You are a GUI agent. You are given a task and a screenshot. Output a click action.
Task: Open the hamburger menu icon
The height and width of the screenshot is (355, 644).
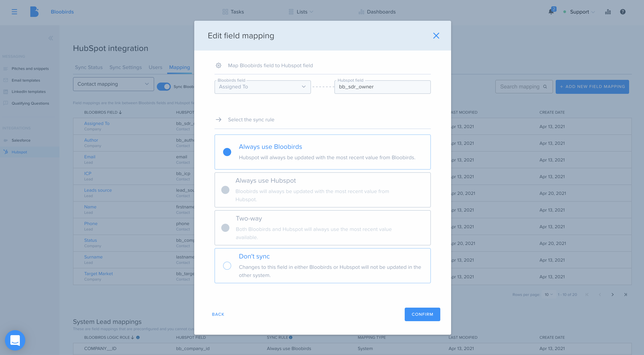pyautogui.click(x=14, y=12)
